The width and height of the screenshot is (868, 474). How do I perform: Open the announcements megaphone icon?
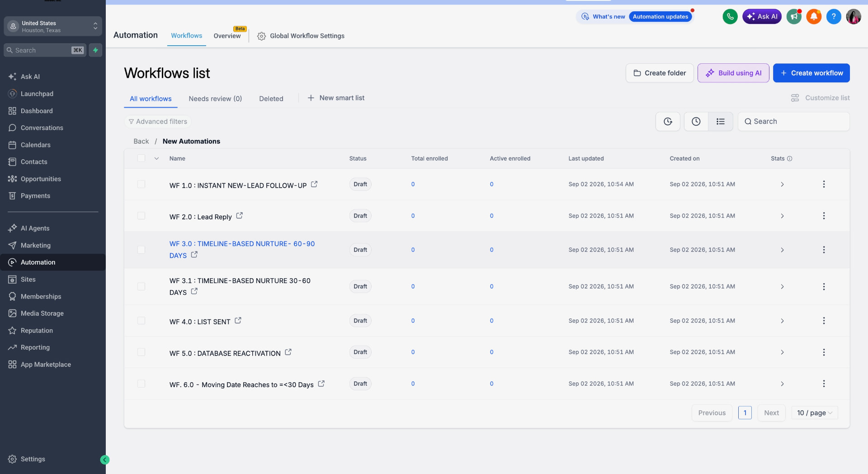coord(794,17)
